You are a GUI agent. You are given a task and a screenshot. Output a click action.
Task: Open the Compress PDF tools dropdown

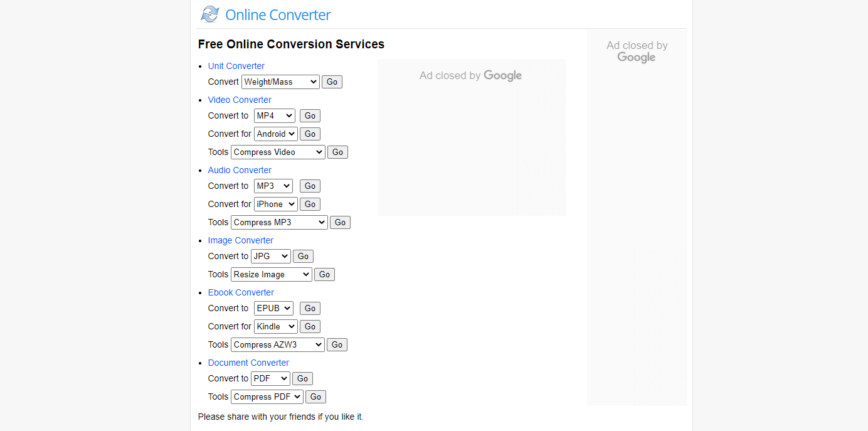(267, 396)
